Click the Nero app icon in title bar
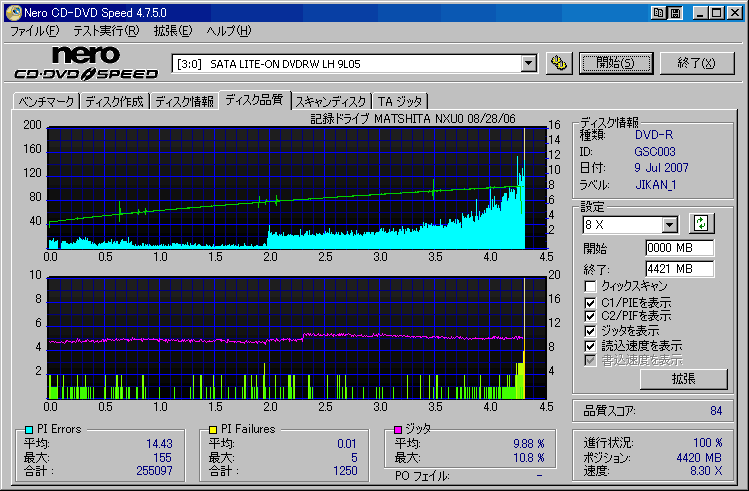This screenshot has height=491, width=749. 13,13
